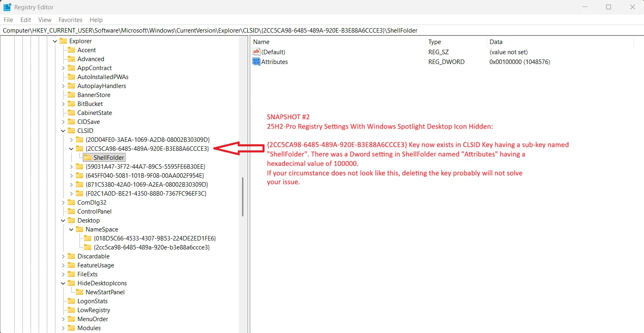
Task: Select the ShellFolder tree key
Action: 109,158
